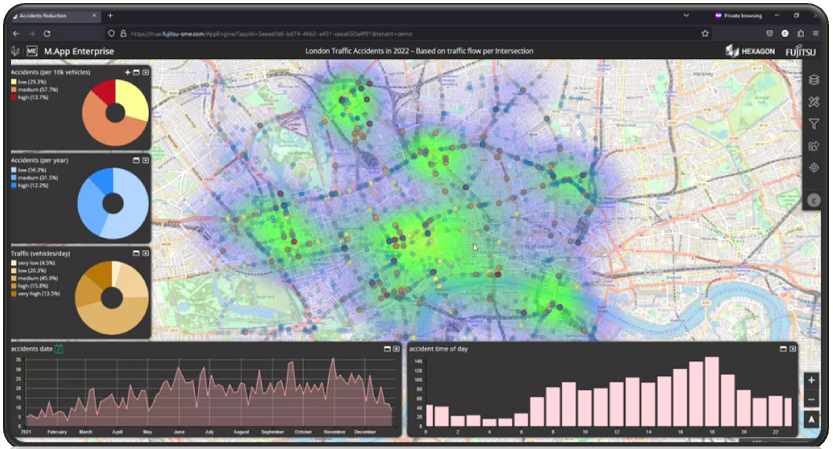Bookmark the page with star icon
Viewport: 833px width, 449px height.
pyautogui.click(x=704, y=33)
